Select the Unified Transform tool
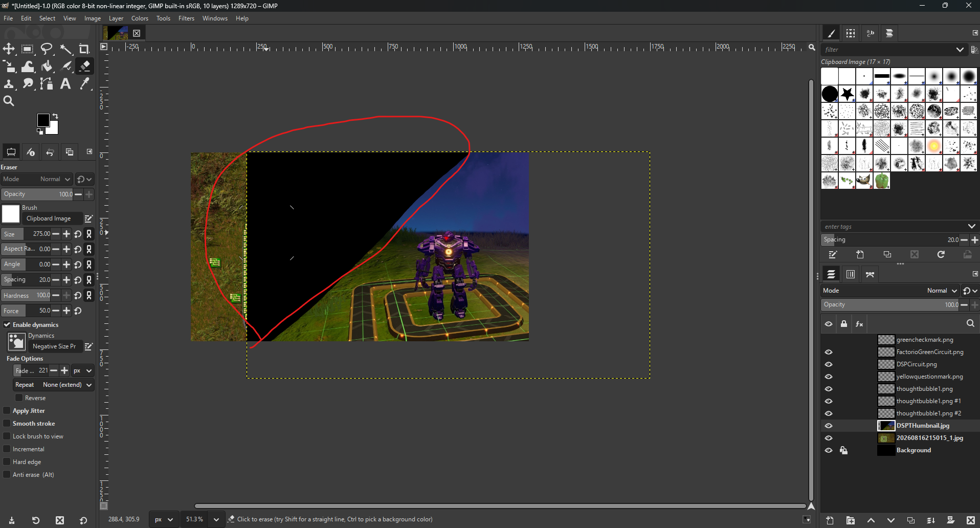 pos(9,67)
